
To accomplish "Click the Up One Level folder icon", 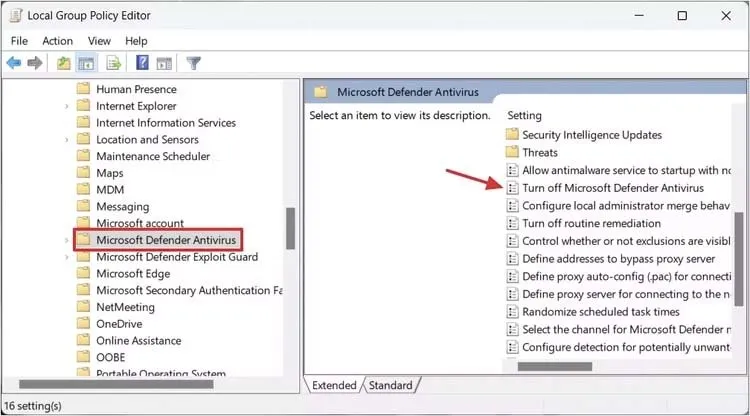I will (64, 63).
